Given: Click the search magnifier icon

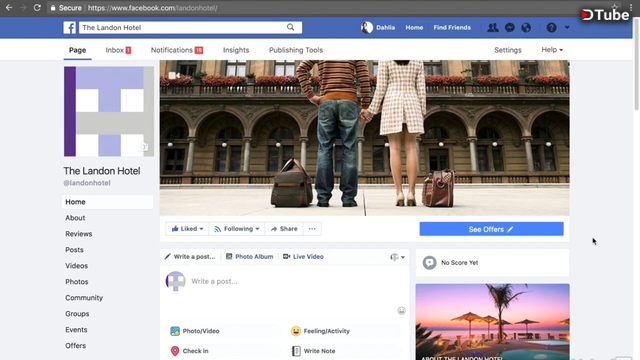Looking at the screenshot, I should click(290, 27).
